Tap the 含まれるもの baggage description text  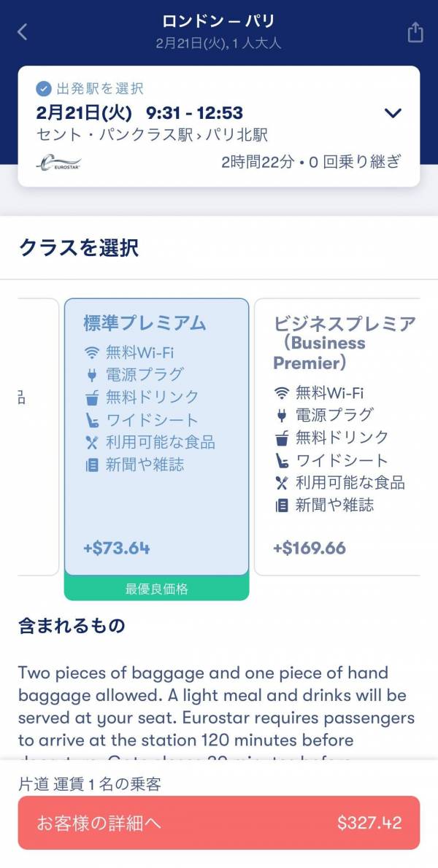point(217,708)
